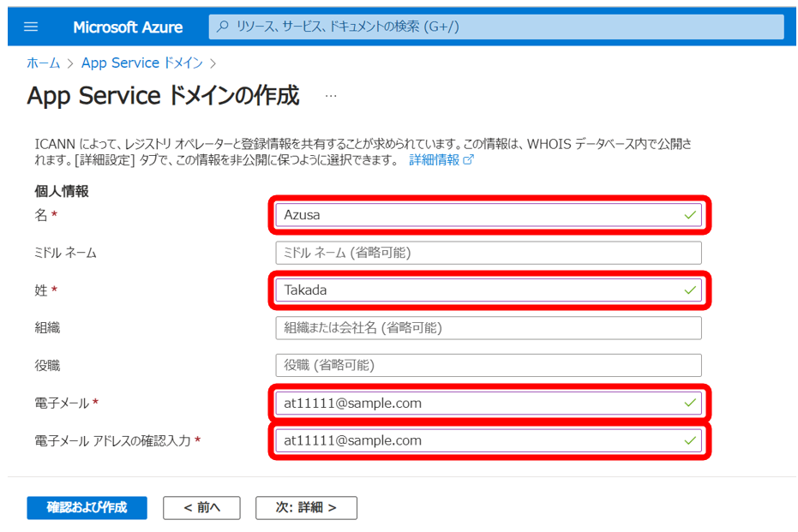The width and height of the screenshot is (798, 532).
Task: Click the 電子メール input field
Action: tap(480, 403)
